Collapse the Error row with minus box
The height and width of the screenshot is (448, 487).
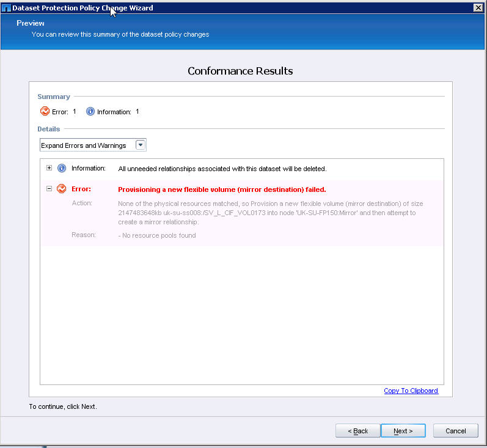coord(49,189)
